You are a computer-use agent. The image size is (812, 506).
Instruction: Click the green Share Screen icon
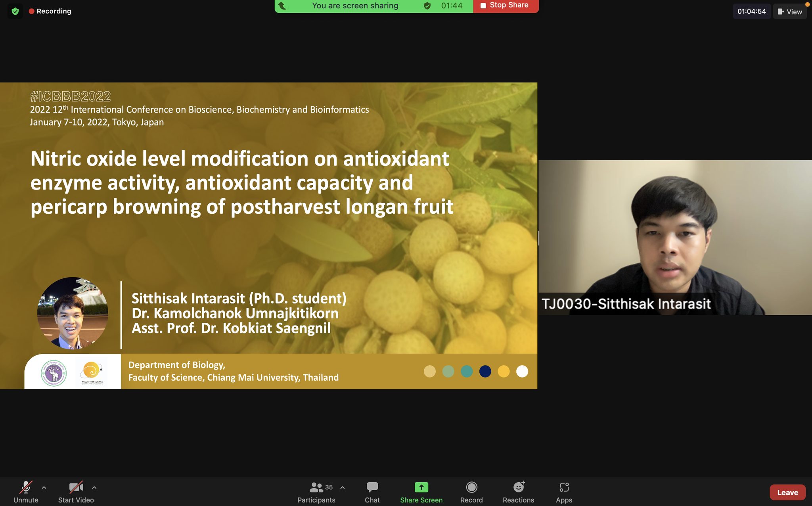421,487
